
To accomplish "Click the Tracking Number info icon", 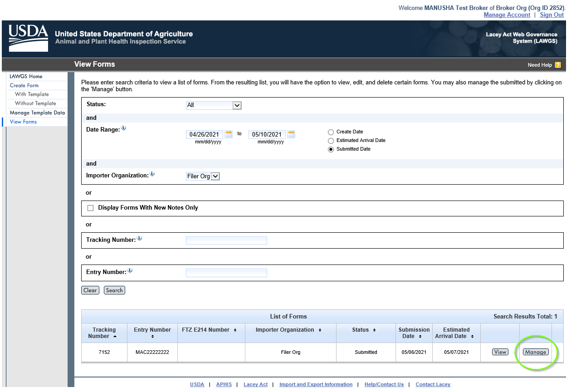I will click(140, 239).
